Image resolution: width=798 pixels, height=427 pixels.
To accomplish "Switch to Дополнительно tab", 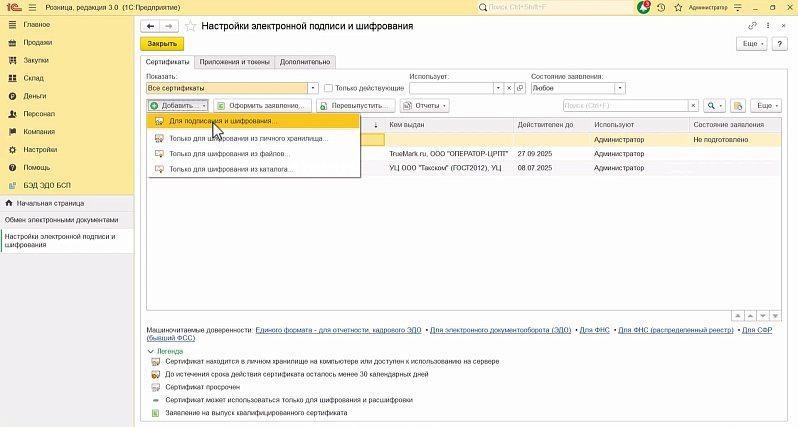I will pos(305,62).
